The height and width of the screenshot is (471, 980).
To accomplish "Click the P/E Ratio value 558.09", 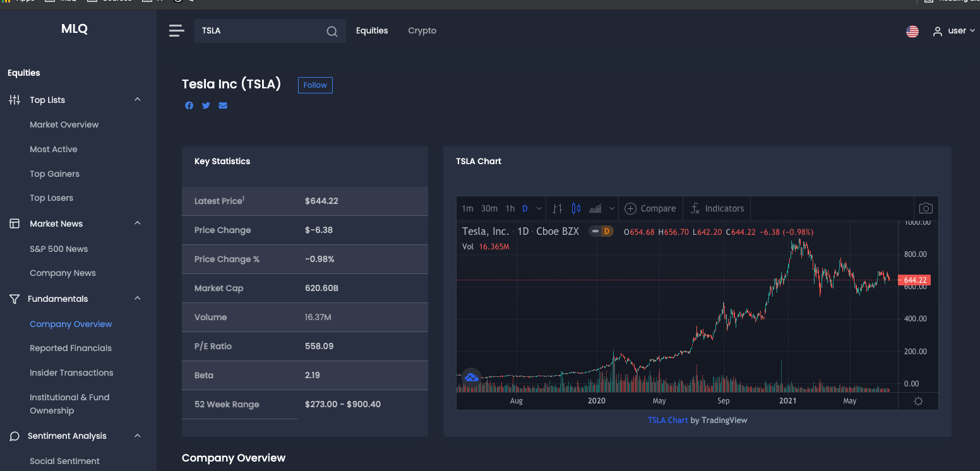I will 319,346.
